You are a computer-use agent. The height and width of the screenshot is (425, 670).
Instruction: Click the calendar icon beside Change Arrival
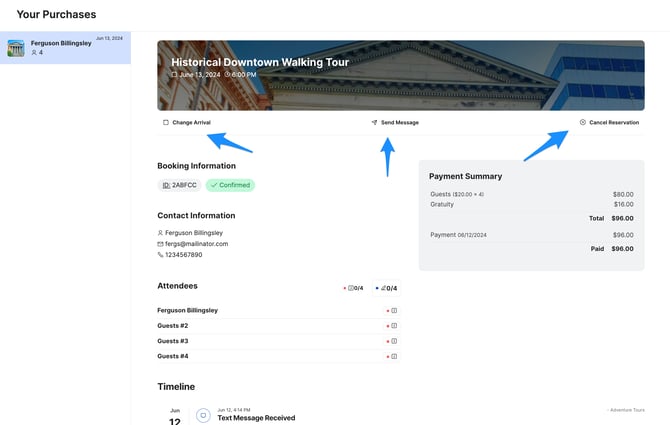[x=166, y=123]
